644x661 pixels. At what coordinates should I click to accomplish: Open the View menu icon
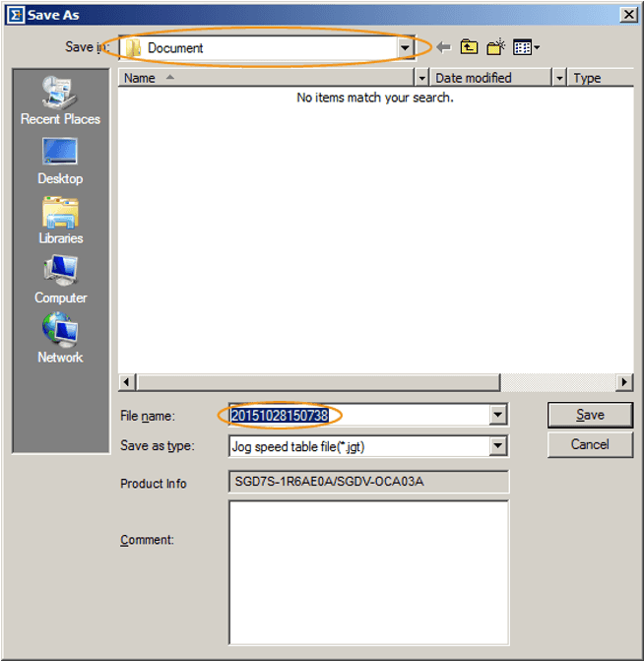526,47
